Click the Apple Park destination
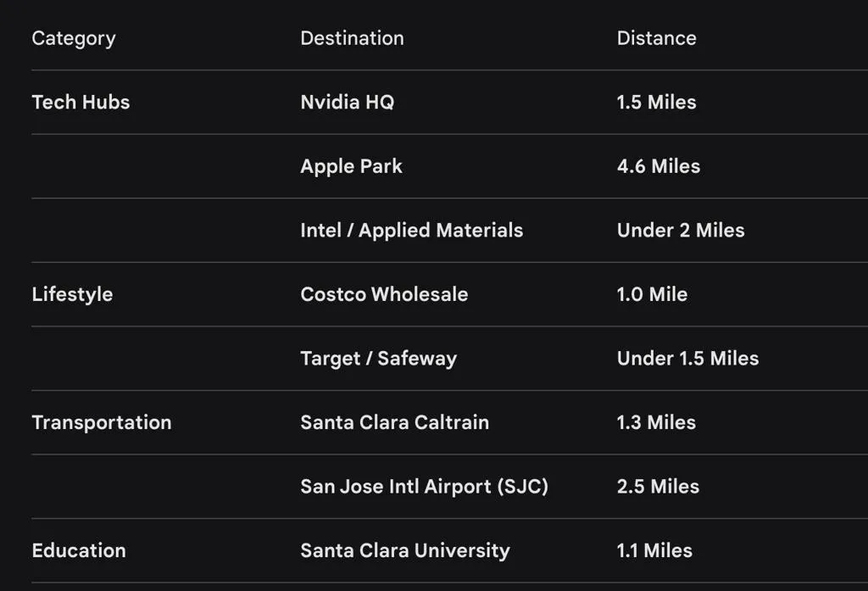The image size is (868, 591). [x=351, y=166]
